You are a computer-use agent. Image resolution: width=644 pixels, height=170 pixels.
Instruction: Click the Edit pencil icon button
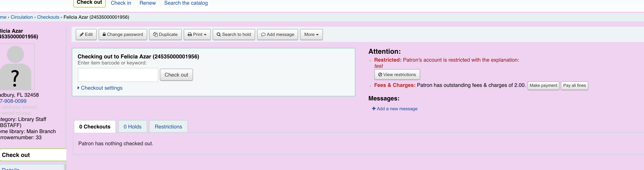86,35
